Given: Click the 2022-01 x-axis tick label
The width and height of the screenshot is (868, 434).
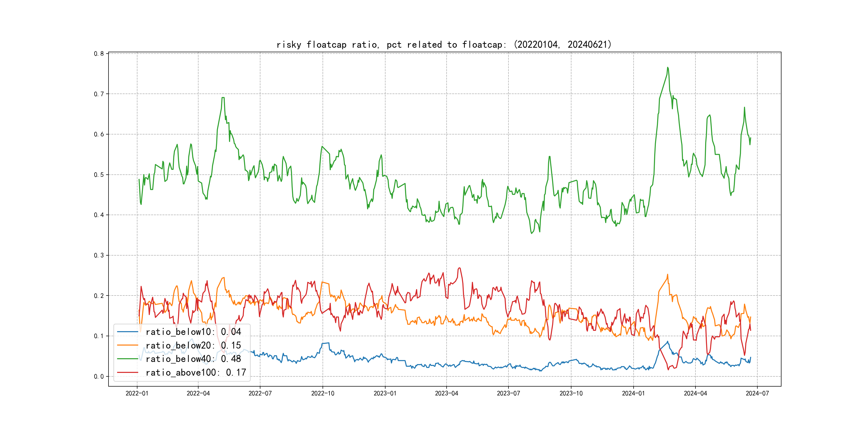Looking at the screenshot, I should coord(137,393).
